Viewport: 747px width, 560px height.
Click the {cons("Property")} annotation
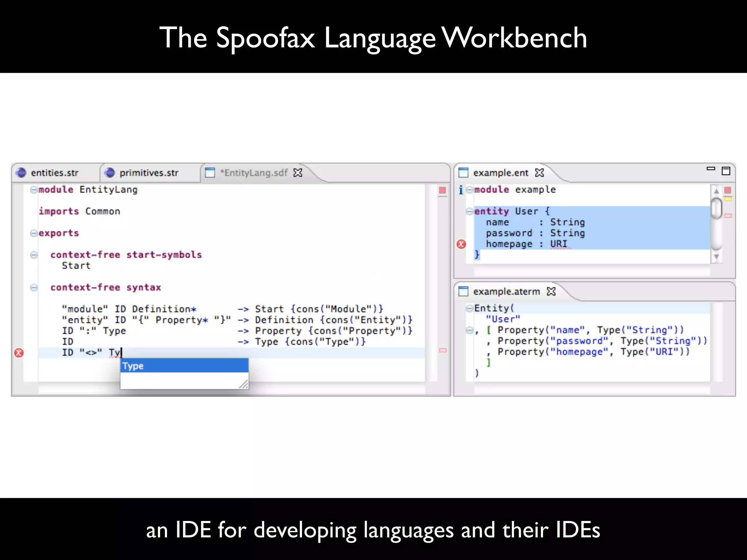pyautogui.click(x=360, y=331)
